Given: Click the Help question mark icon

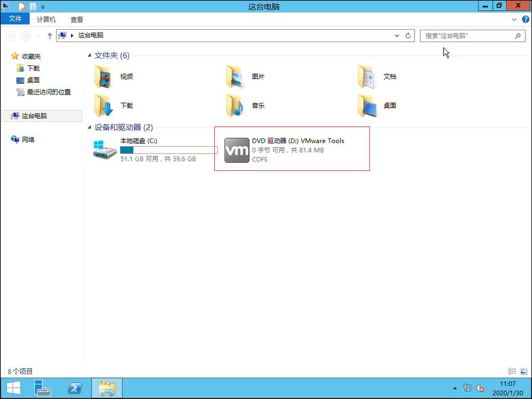Looking at the screenshot, I should (525, 19).
